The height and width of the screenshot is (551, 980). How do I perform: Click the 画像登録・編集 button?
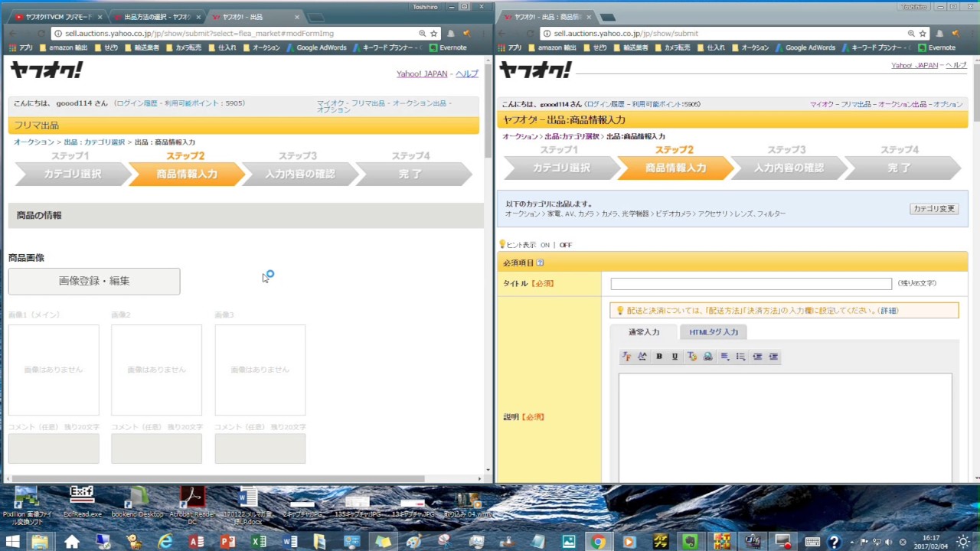pyautogui.click(x=94, y=281)
